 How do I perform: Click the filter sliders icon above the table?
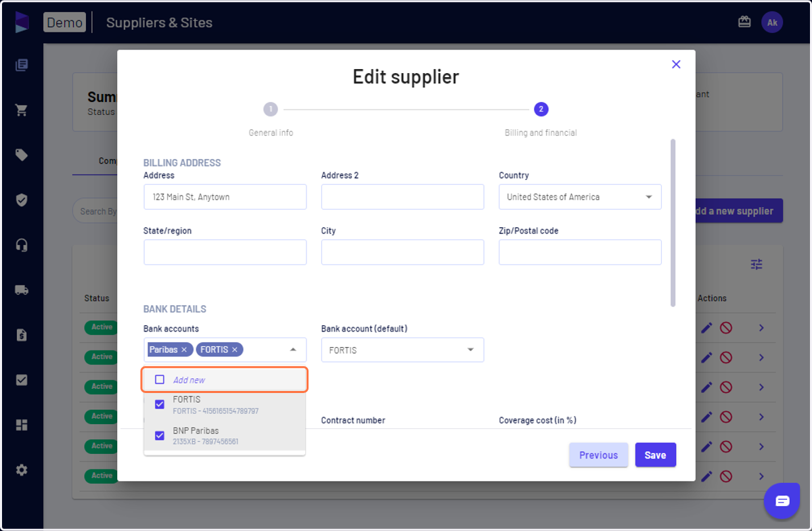click(757, 264)
